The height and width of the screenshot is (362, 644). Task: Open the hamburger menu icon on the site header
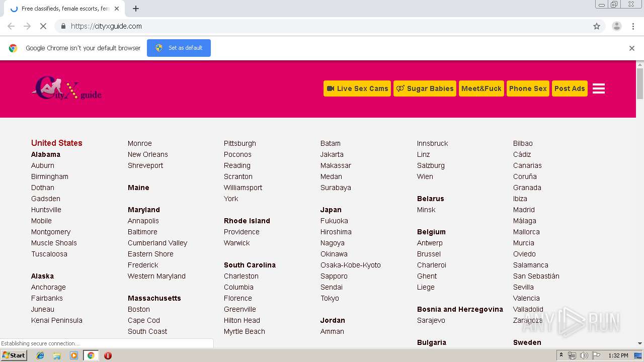(x=599, y=88)
